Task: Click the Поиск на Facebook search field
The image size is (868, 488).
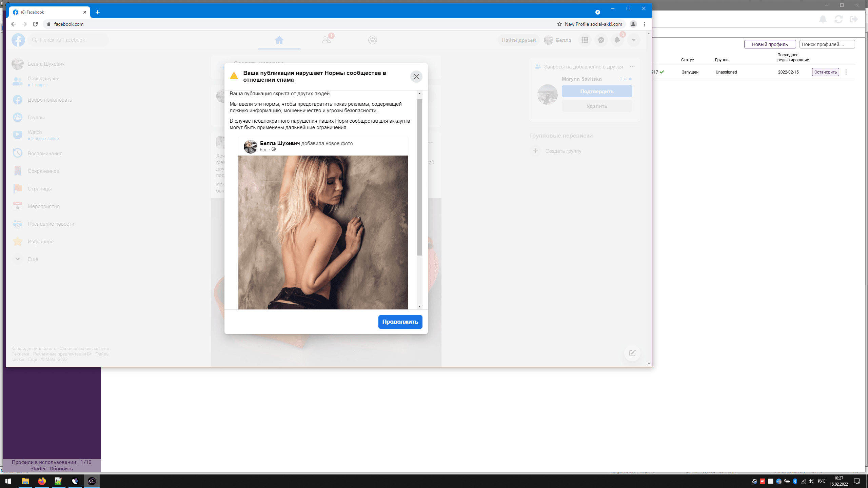Action: (x=68, y=40)
